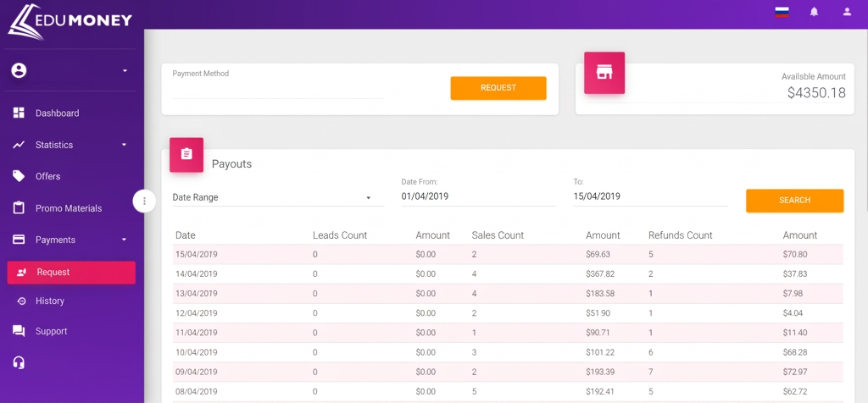Click refund amount $37.83
This screenshot has width=868, height=403.
[795, 274]
